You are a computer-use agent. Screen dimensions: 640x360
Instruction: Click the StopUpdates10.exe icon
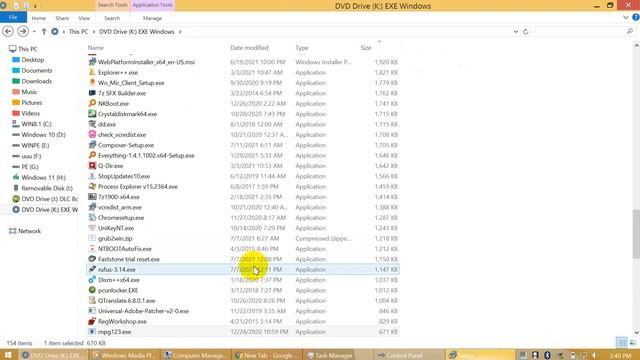click(x=92, y=176)
